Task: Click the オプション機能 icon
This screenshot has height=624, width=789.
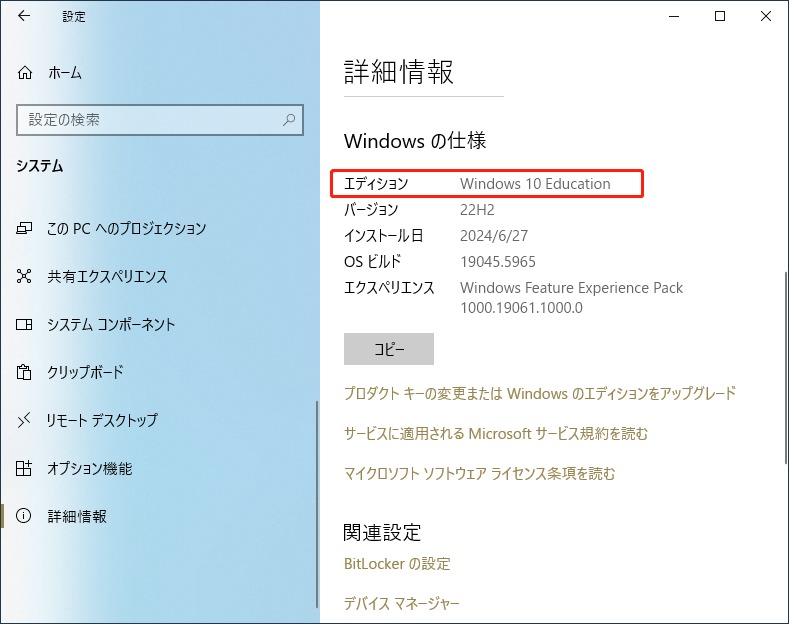Action: click(x=24, y=468)
